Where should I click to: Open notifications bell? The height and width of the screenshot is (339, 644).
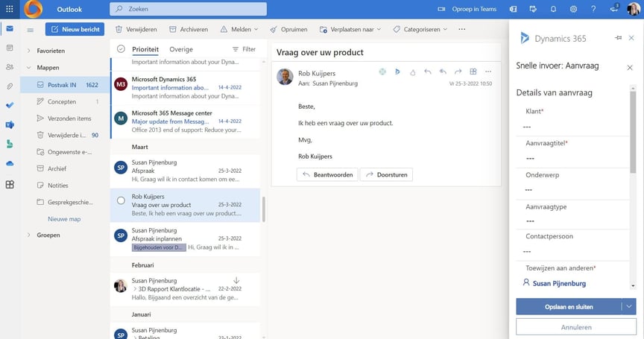coord(553,9)
